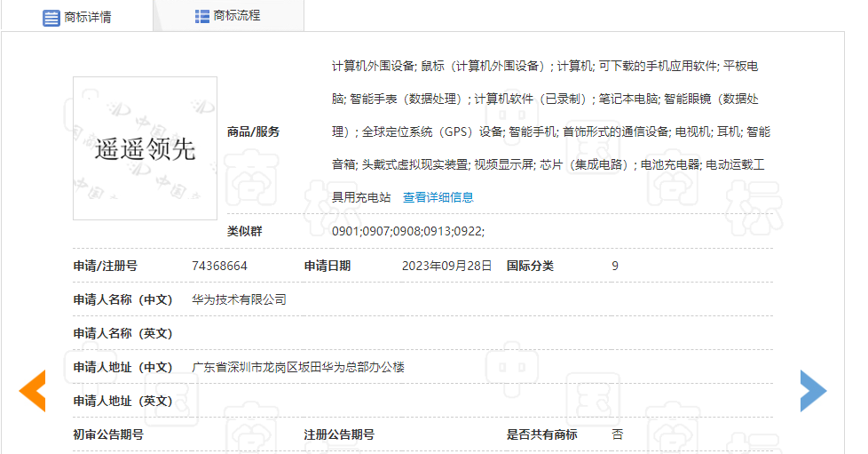The width and height of the screenshot is (868, 454).
Task: Click the address 广东省深圳市龙岗区坂田华为总部办公楼
Action: [298, 367]
